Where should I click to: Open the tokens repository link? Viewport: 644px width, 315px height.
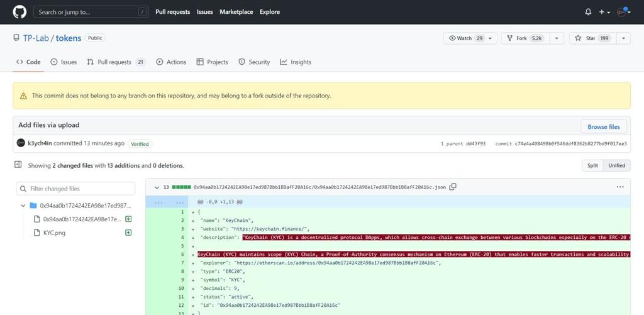pyautogui.click(x=68, y=38)
